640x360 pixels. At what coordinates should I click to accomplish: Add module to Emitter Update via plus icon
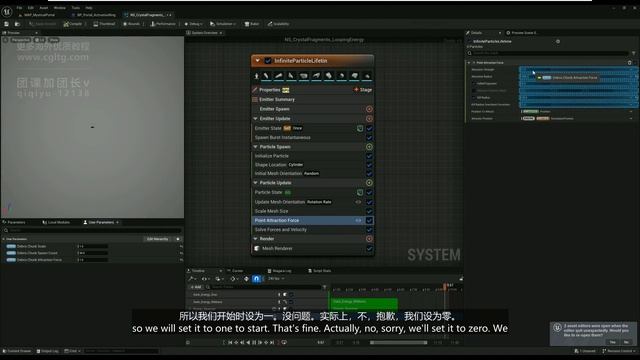369,119
